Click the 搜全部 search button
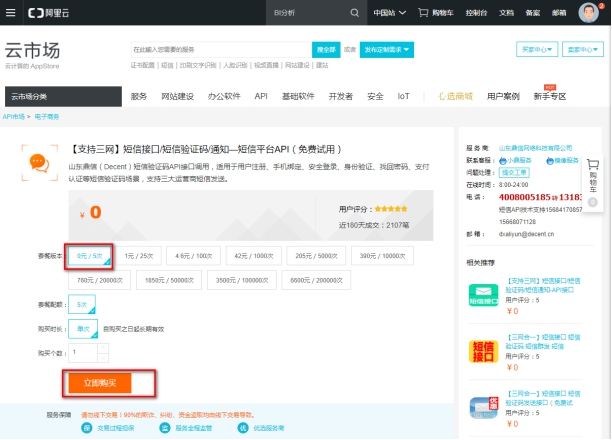The width and height of the screenshot is (612, 440). point(326,50)
